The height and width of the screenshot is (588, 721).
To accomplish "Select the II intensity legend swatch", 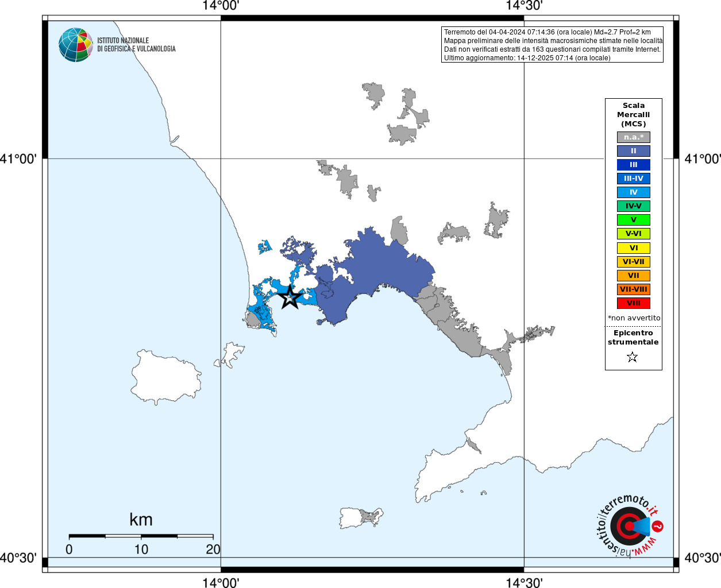I will point(634,151).
